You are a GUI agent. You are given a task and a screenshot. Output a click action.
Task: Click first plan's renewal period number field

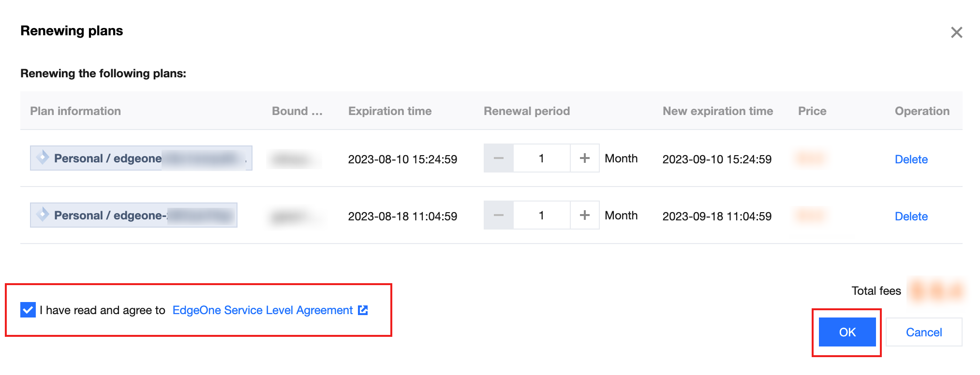pyautogui.click(x=541, y=158)
